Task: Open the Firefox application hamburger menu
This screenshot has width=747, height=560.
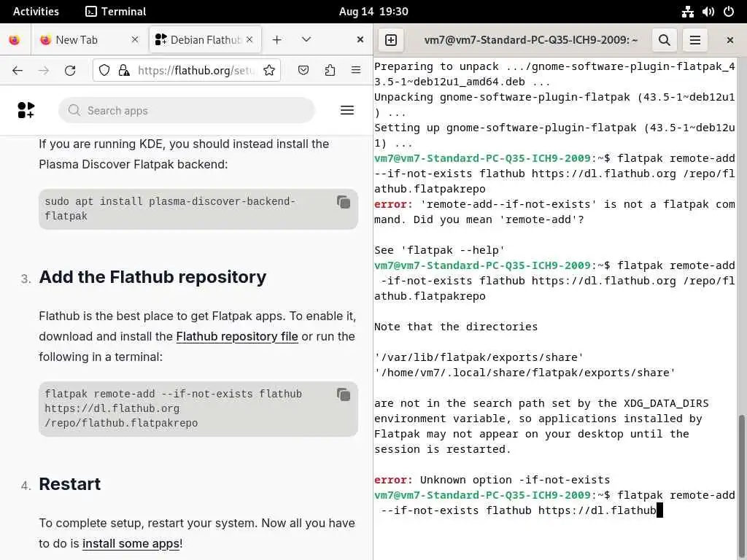Action: (x=356, y=71)
